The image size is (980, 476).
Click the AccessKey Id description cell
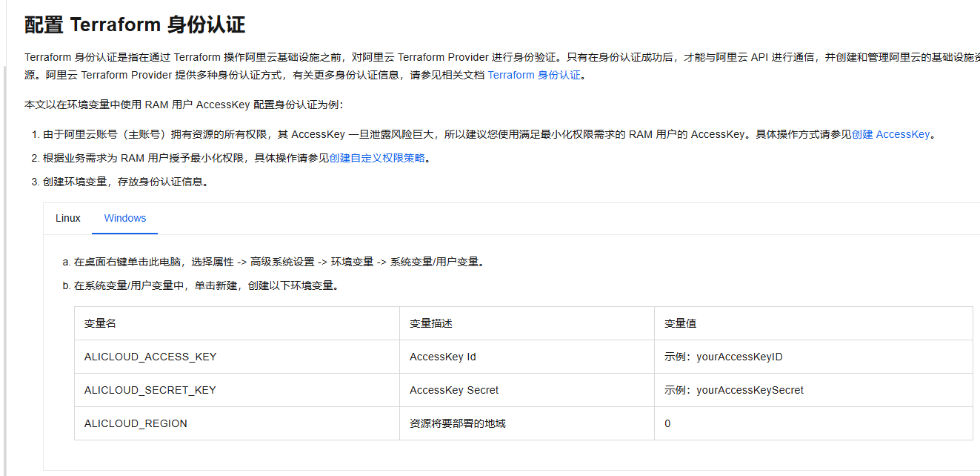527,357
